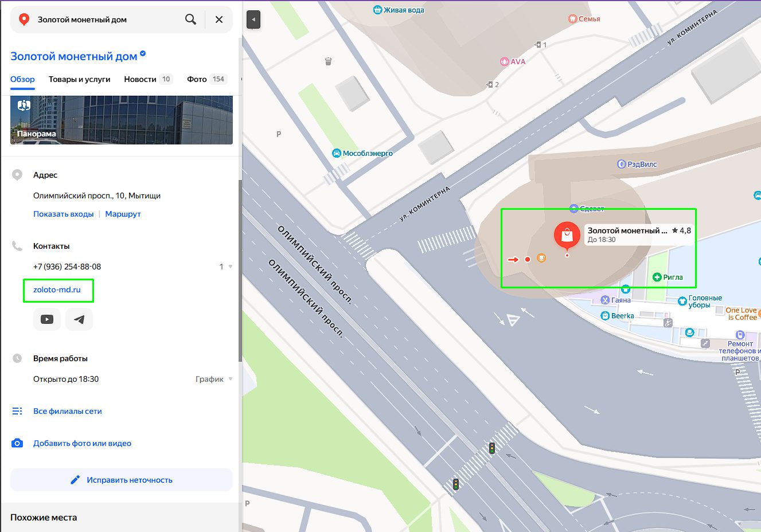Open the Товары и услуги tab

point(79,79)
